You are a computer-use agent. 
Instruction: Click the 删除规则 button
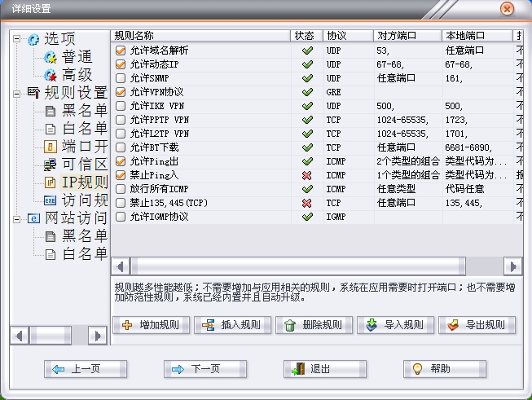[x=314, y=325]
